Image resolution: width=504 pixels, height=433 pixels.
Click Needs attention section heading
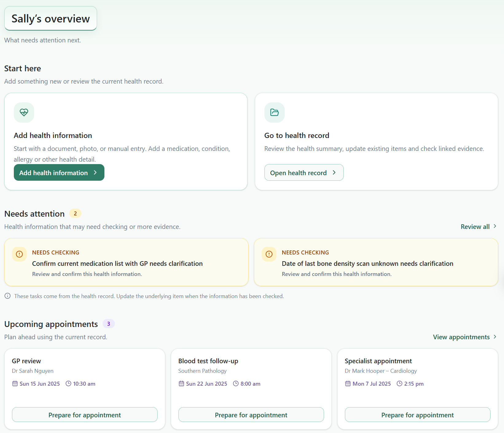34,214
